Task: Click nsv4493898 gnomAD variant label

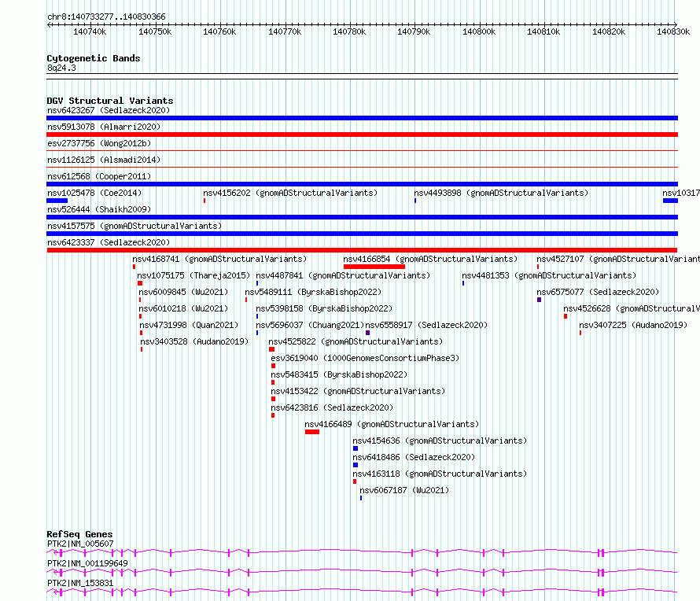Action: (x=501, y=193)
